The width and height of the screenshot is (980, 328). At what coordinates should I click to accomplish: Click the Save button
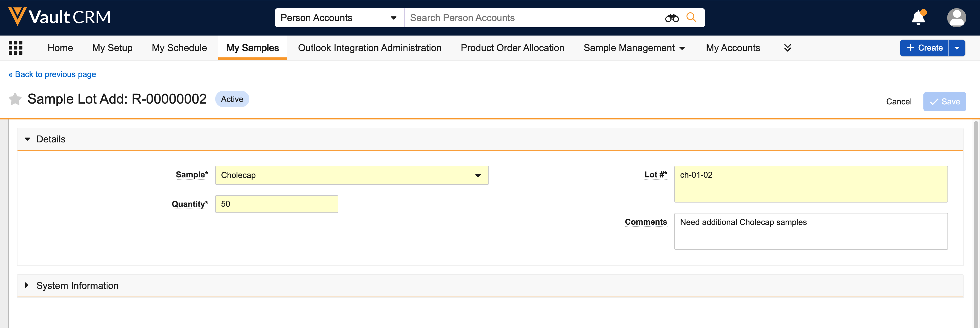[x=944, y=102]
